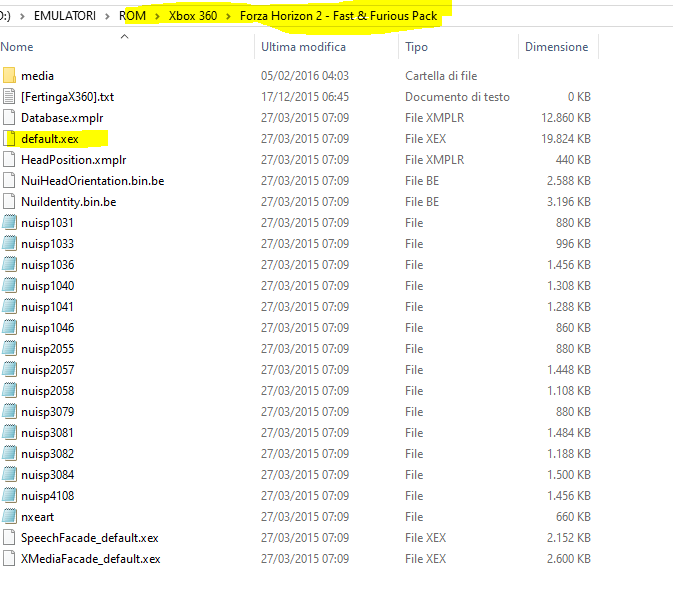Select the name nuisp4108
The image size is (673, 609).
pos(48,496)
